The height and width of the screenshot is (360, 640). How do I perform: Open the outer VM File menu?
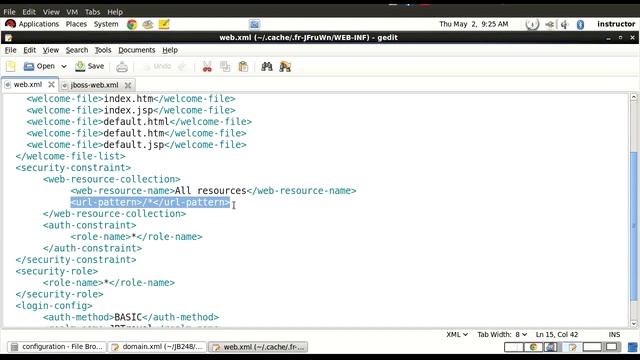pyautogui.click(x=9, y=12)
